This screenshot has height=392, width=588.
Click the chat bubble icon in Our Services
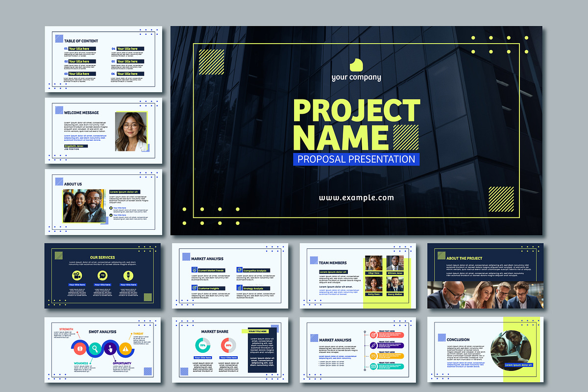pyautogui.click(x=102, y=275)
